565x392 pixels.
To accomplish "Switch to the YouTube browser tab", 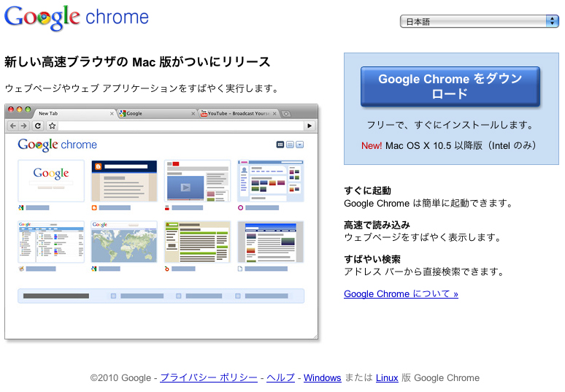I will pyautogui.click(x=237, y=114).
